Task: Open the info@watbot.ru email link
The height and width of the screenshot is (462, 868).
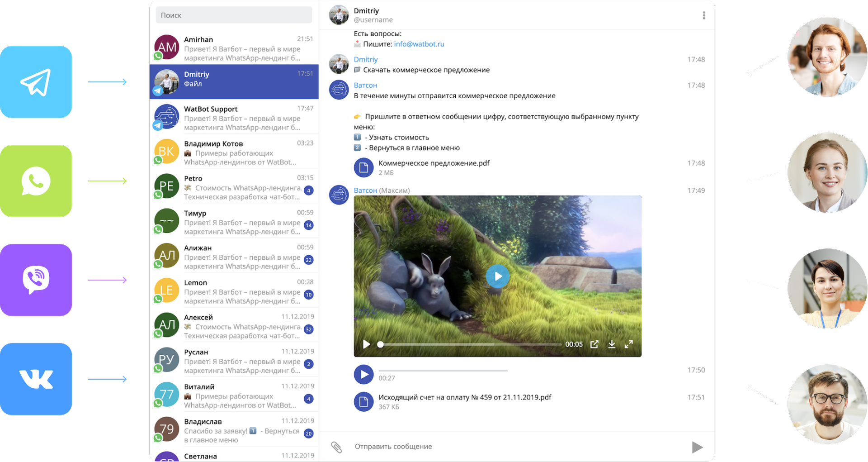Action: pos(419,44)
